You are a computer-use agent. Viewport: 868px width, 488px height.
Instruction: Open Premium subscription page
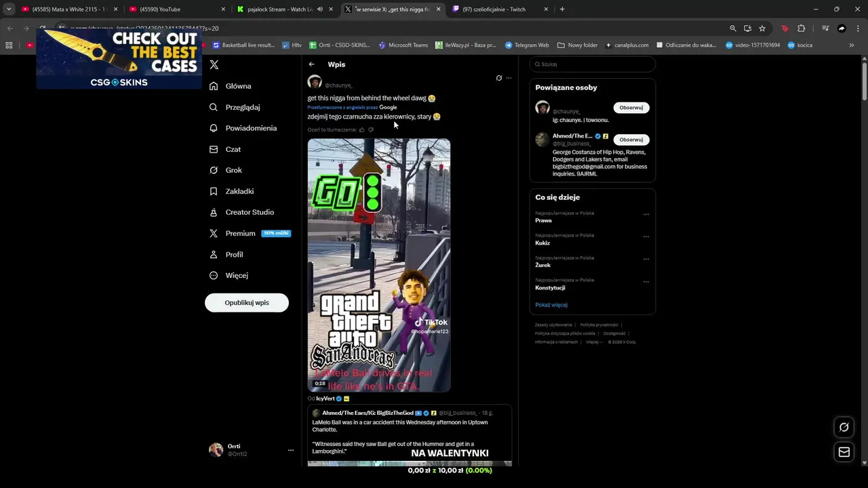pos(250,233)
